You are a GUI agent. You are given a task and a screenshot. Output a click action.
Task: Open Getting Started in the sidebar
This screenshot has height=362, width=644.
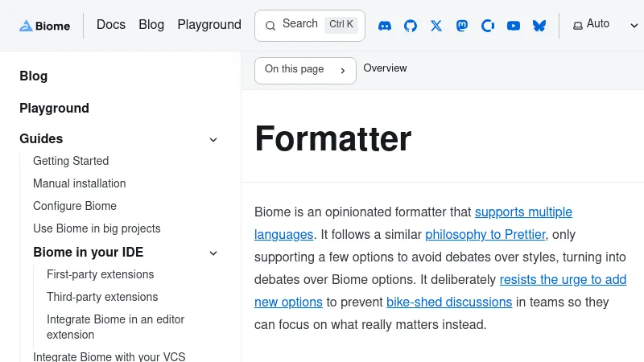(x=71, y=161)
